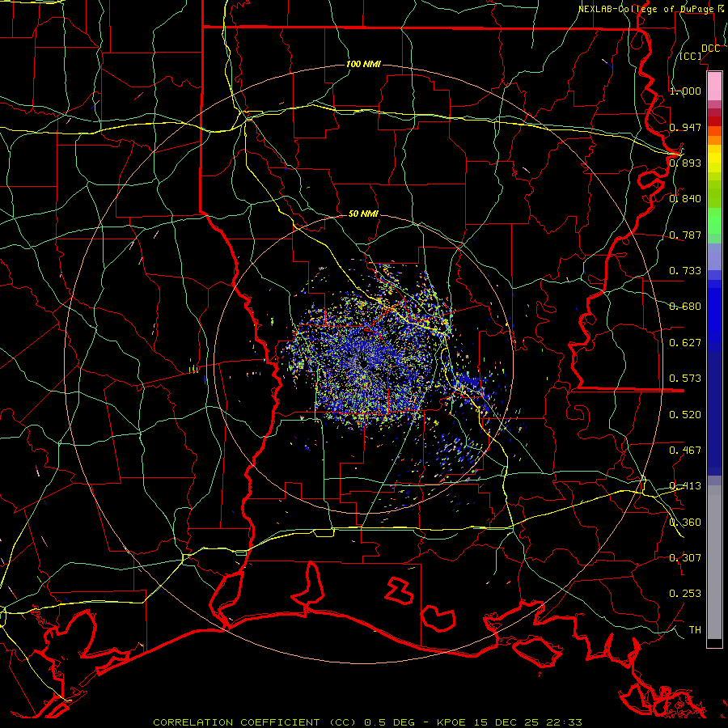The width and height of the screenshot is (728, 728).
Task: Click the 100 NMI range ring label
Action: click(363, 64)
